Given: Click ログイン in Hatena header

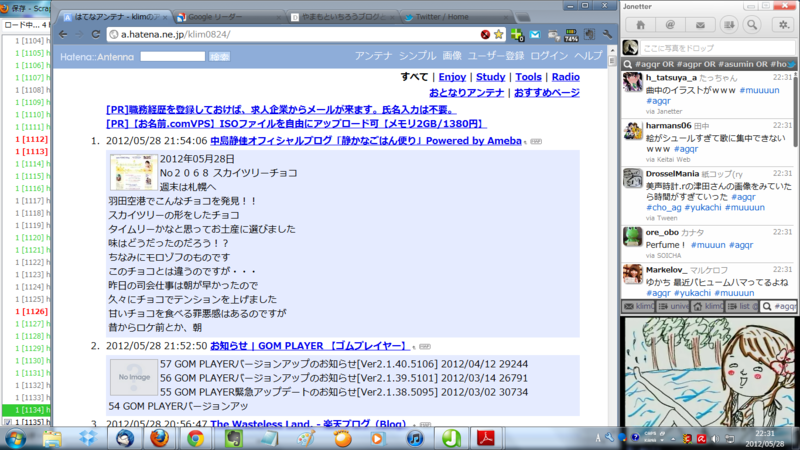Looking at the screenshot, I should pos(549,56).
